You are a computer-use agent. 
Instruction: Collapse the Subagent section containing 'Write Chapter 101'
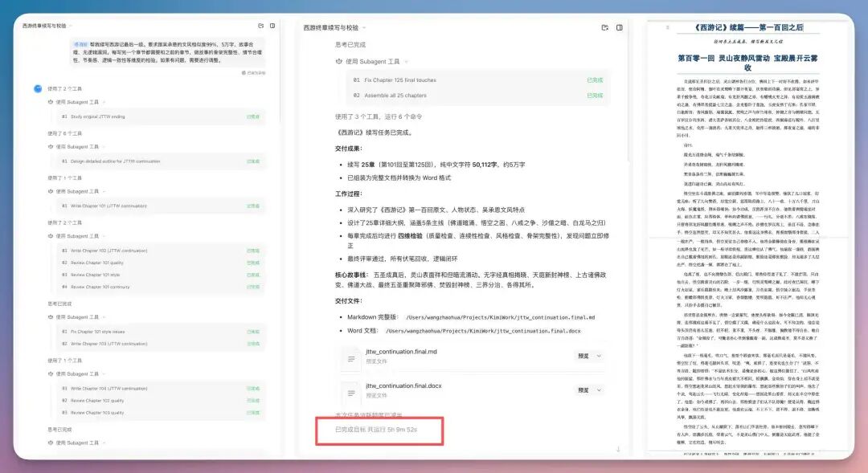(x=104, y=191)
